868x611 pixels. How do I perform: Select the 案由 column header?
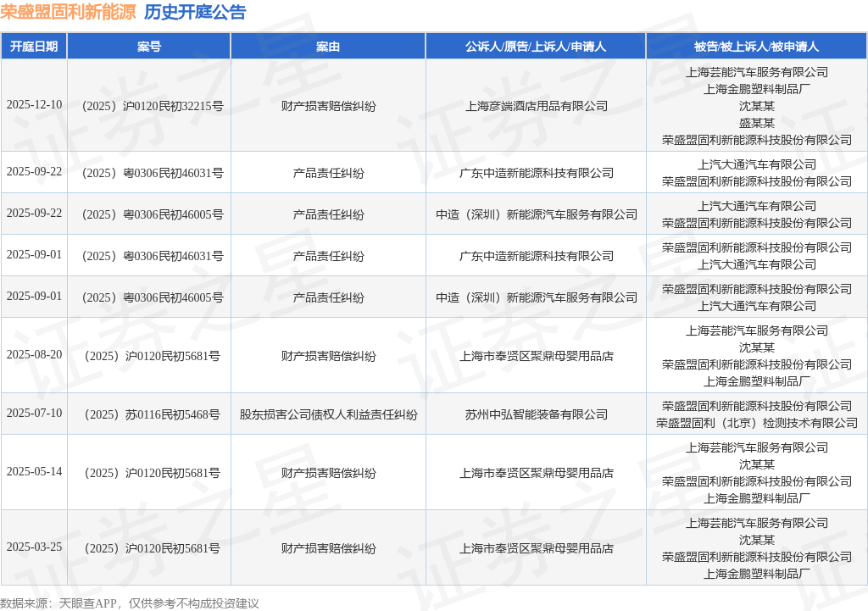[x=328, y=47]
